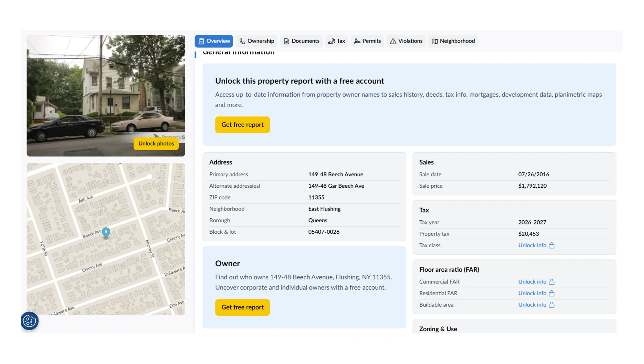
Task: Click the lock icon beside Tax class
Action: click(x=552, y=245)
